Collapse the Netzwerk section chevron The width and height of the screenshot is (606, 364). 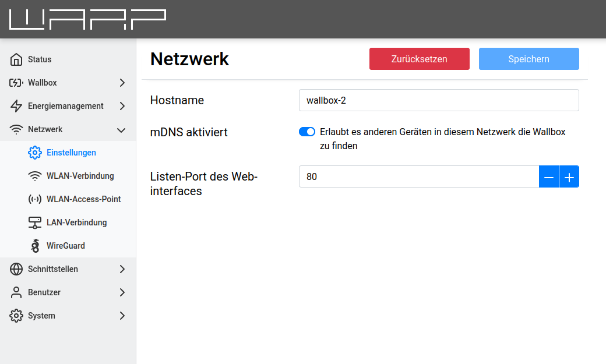click(122, 129)
